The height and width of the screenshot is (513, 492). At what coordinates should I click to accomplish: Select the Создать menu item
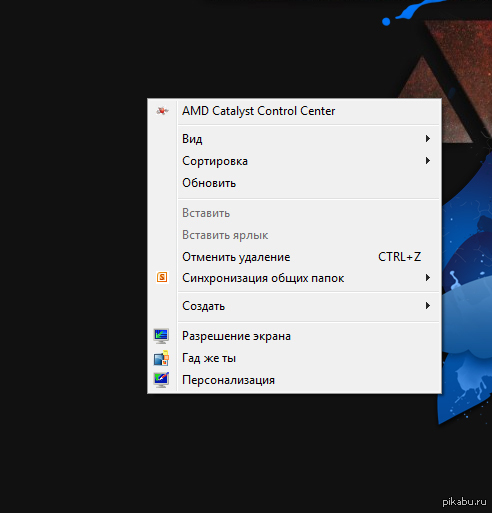tap(294, 306)
